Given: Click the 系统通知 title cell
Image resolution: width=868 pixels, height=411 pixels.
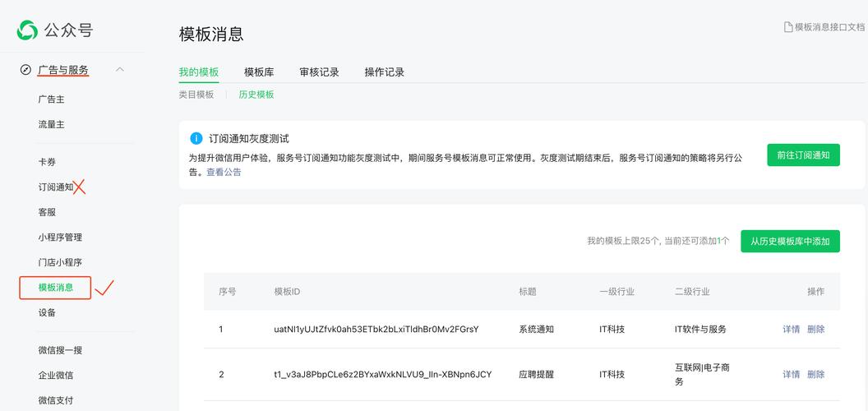Looking at the screenshot, I should pos(537,329).
